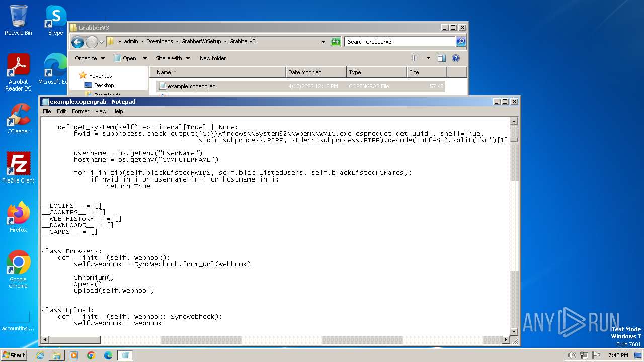This screenshot has height=362, width=644.
Task: Open Notepad Edit menu
Action: click(x=61, y=111)
